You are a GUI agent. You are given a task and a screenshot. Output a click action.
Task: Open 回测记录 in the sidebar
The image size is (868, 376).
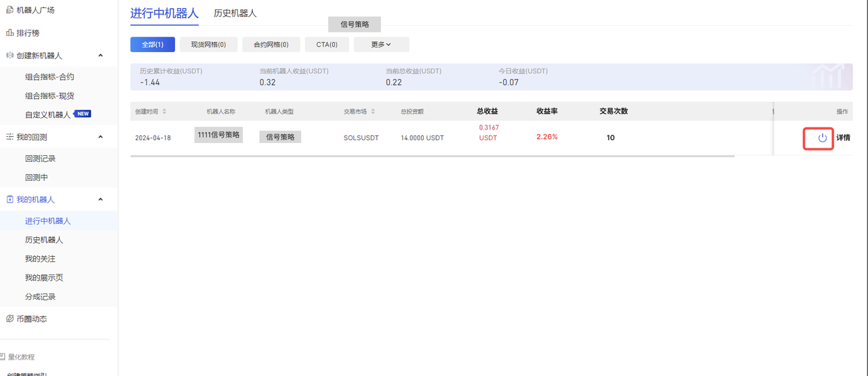(41, 159)
